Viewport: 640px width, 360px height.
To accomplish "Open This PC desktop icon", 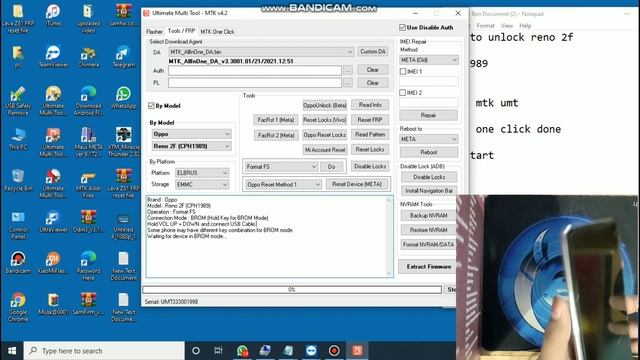I will [x=18, y=139].
